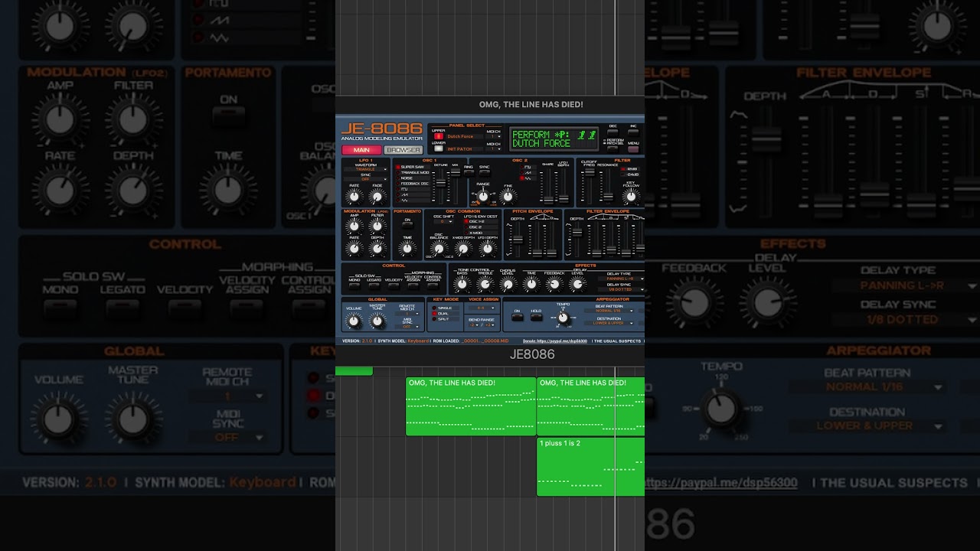Viewport: 980px width, 551px height.
Task: Click the Delay Feedback knob
Action: tap(554, 284)
